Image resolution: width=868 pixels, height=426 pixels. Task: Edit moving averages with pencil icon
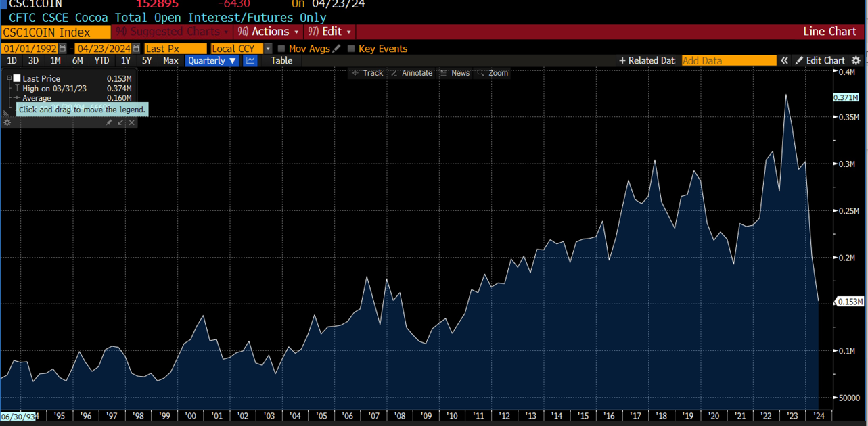click(x=336, y=49)
